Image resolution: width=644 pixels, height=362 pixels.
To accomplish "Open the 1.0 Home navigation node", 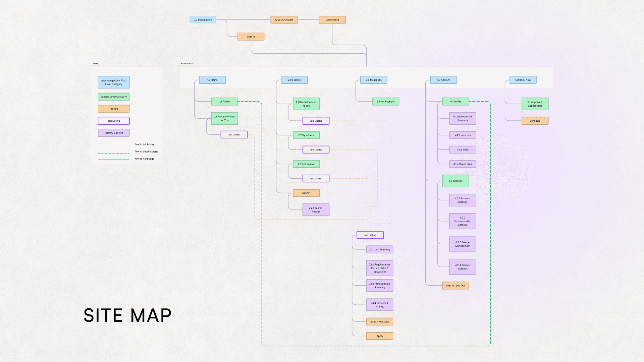I will [212, 80].
